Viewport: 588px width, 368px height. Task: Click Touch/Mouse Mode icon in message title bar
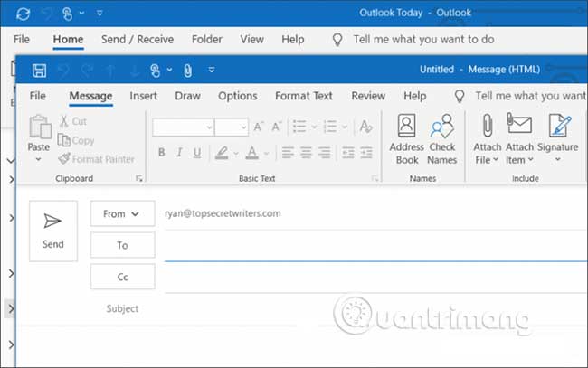tap(155, 71)
